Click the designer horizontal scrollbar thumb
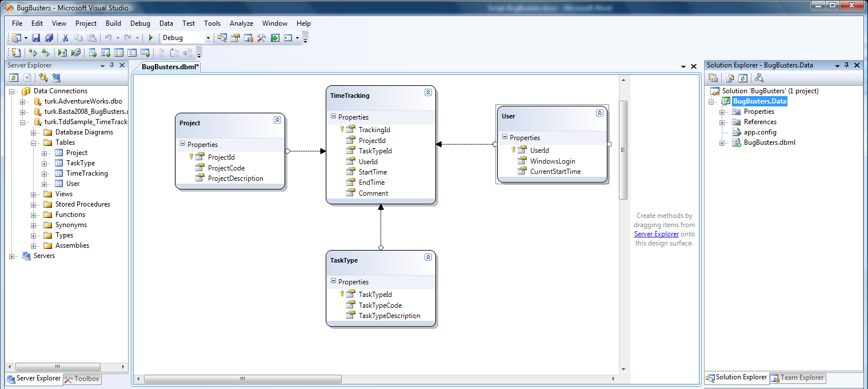868x389 pixels. (243, 379)
